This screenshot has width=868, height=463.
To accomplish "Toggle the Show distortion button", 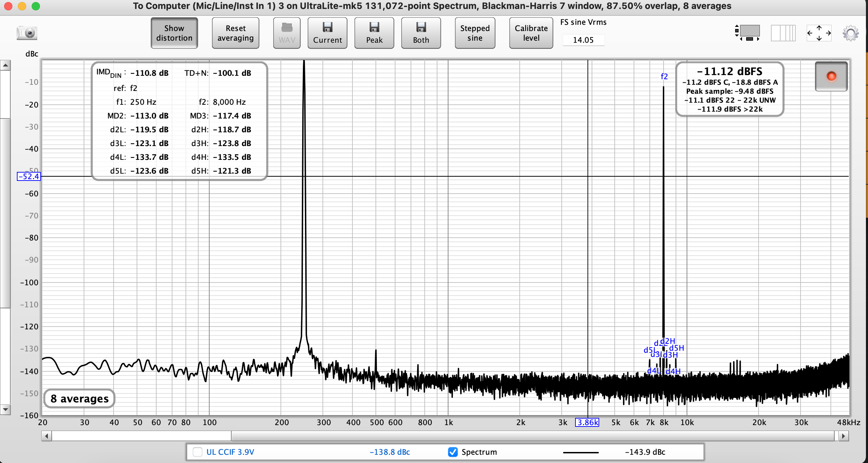I will pos(174,33).
